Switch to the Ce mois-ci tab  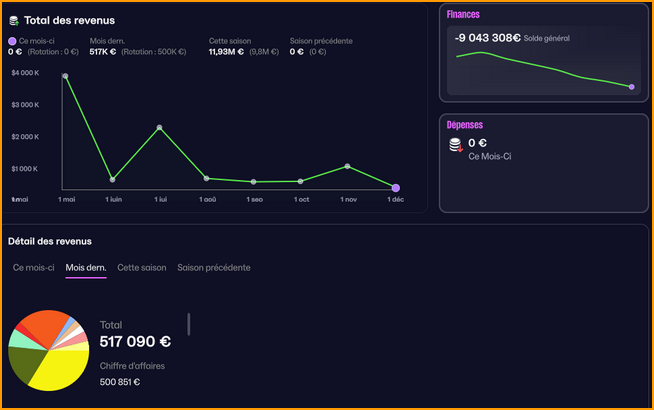click(33, 268)
